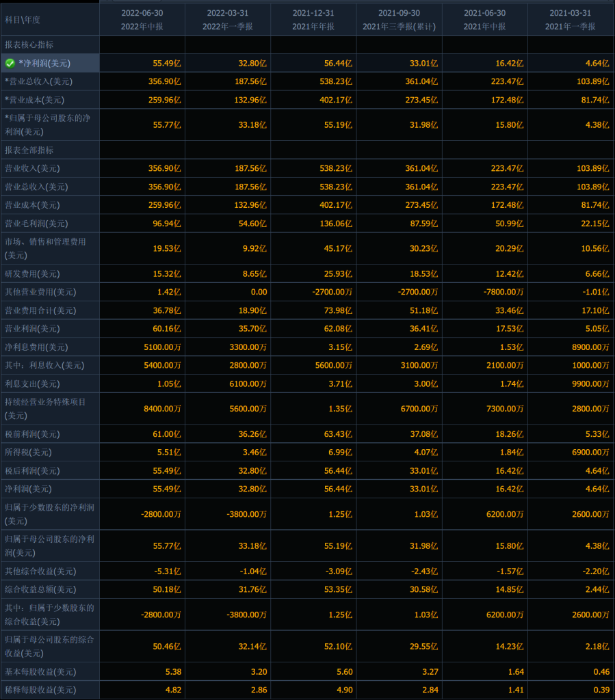Screen dimensions: 615x700
Task: Select the 营业费用合计(美元) row label
Action: coord(40,310)
